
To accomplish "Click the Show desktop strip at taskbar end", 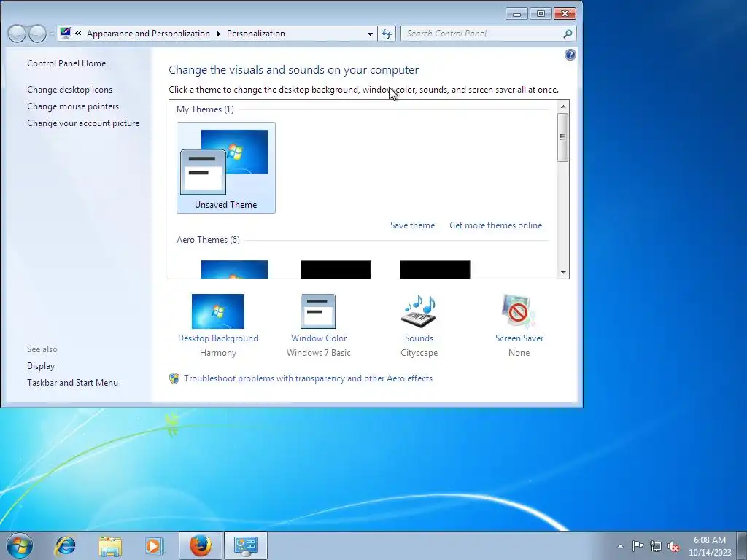I will [x=743, y=545].
